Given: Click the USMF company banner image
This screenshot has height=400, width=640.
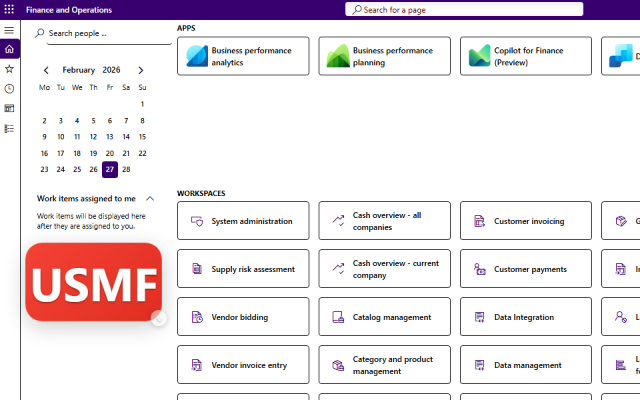Looking at the screenshot, I should click(x=93, y=282).
